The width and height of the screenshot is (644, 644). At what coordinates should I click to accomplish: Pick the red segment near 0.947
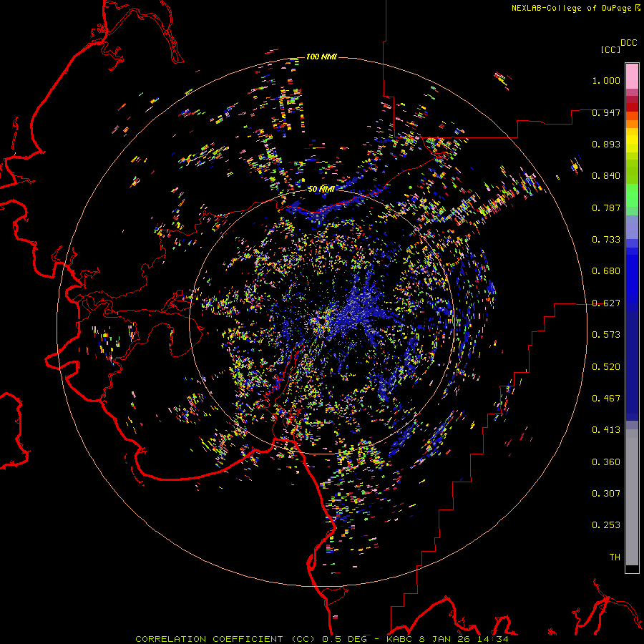coord(632,107)
